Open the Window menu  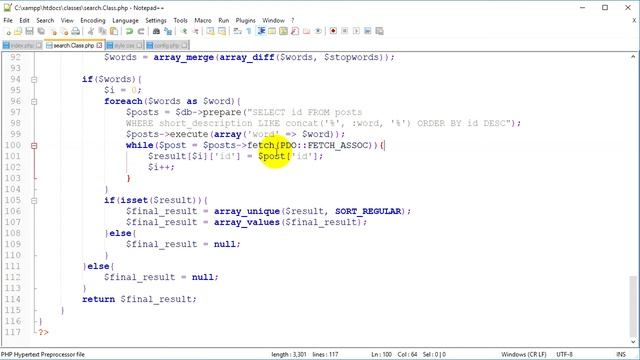273,20
